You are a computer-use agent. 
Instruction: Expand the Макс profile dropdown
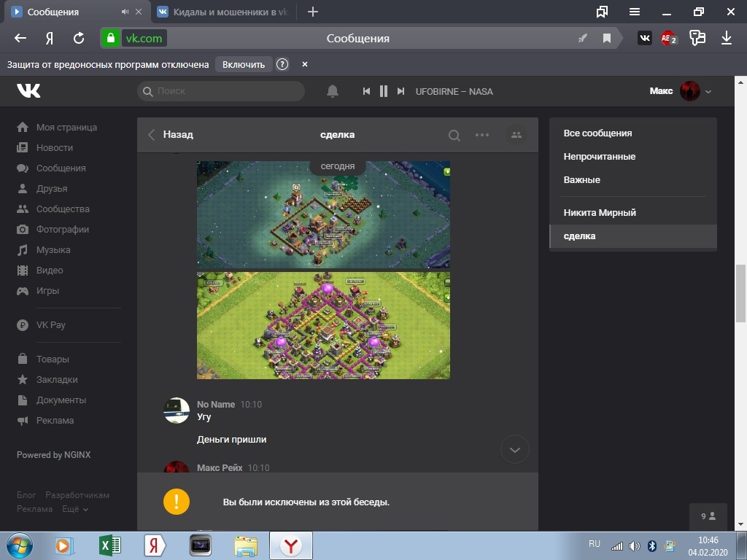(708, 91)
